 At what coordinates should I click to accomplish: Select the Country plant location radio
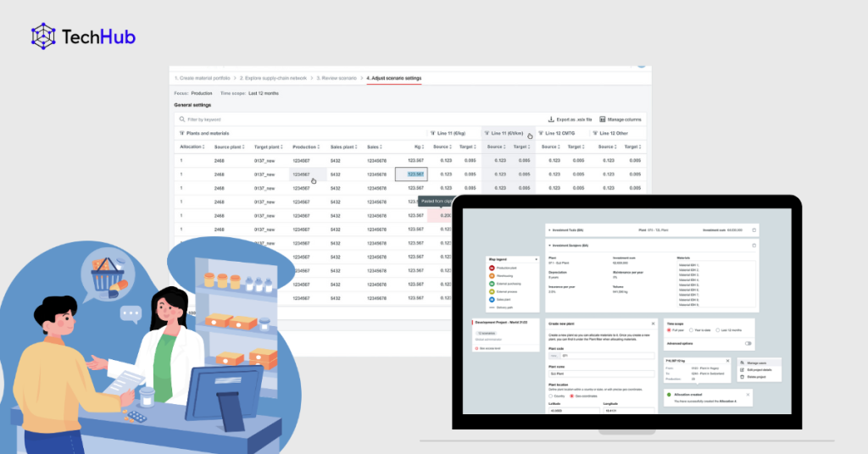point(551,396)
